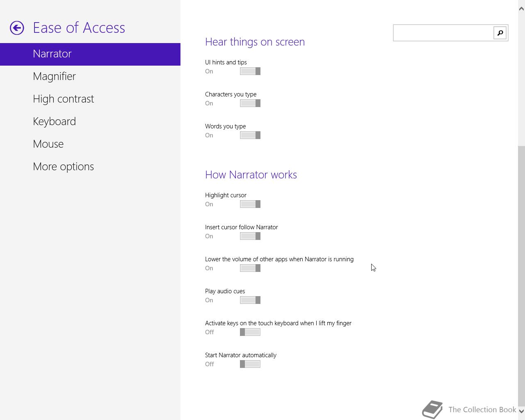
Task: Disable Play audio cues switch
Action: [250, 300]
